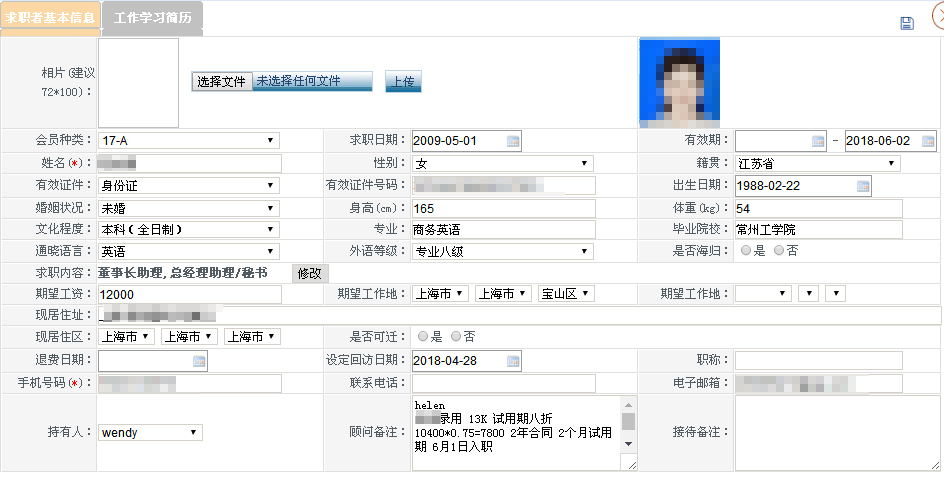Image resolution: width=944 pixels, height=477 pixels.
Task: Open 会员种类 dropdown showing 17-A
Action: [x=189, y=141]
